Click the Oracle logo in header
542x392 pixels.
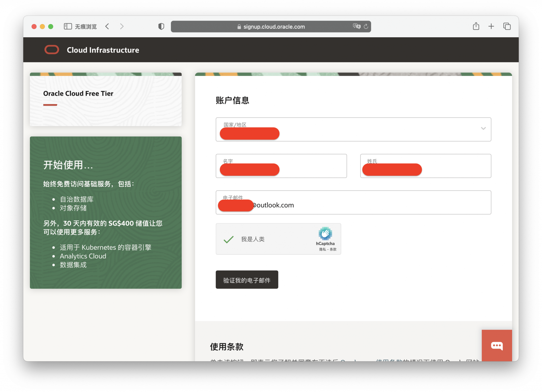52,50
